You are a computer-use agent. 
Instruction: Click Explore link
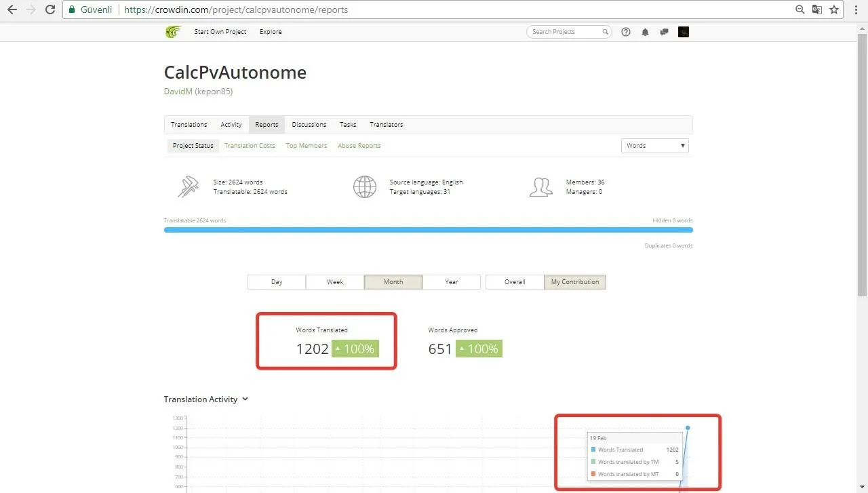pyautogui.click(x=271, y=32)
